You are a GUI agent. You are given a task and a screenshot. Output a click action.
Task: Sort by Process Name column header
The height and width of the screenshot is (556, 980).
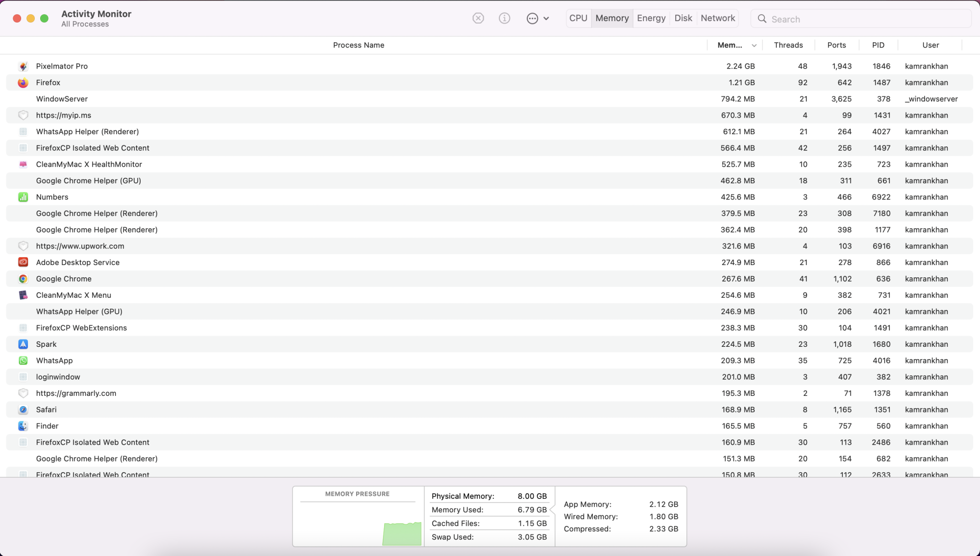coord(358,45)
